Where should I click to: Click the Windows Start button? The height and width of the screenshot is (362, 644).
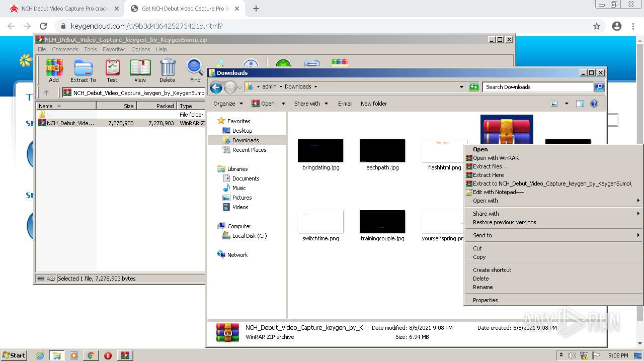(14, 355)
